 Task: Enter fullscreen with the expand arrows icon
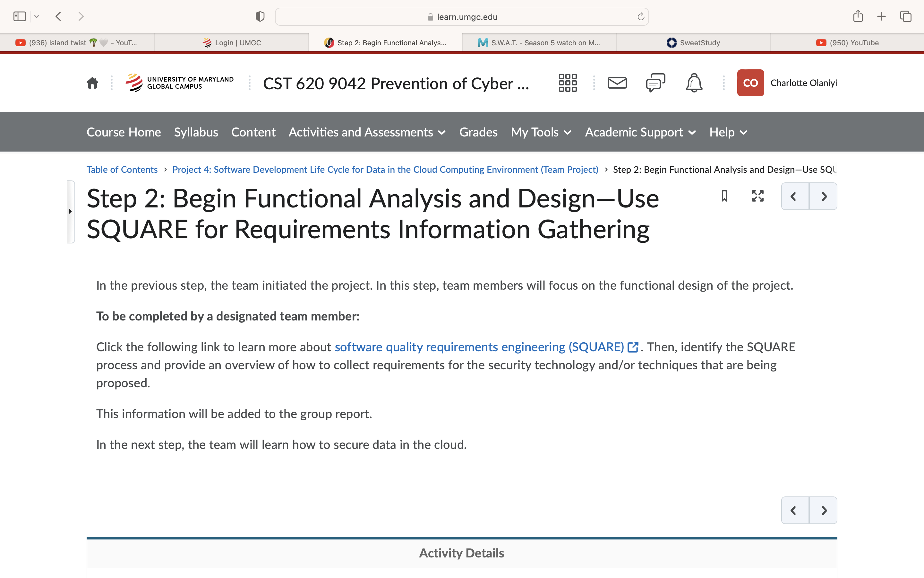point(757,196)
